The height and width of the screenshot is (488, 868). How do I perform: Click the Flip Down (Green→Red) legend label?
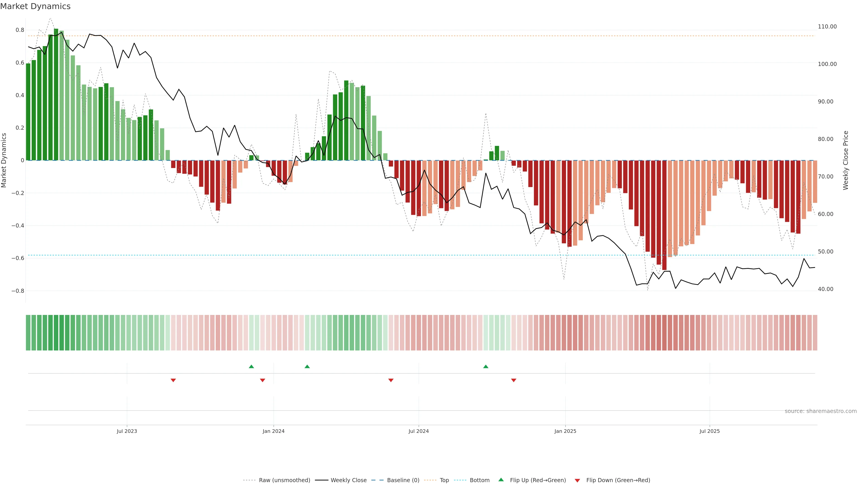[x=618, y=480]
